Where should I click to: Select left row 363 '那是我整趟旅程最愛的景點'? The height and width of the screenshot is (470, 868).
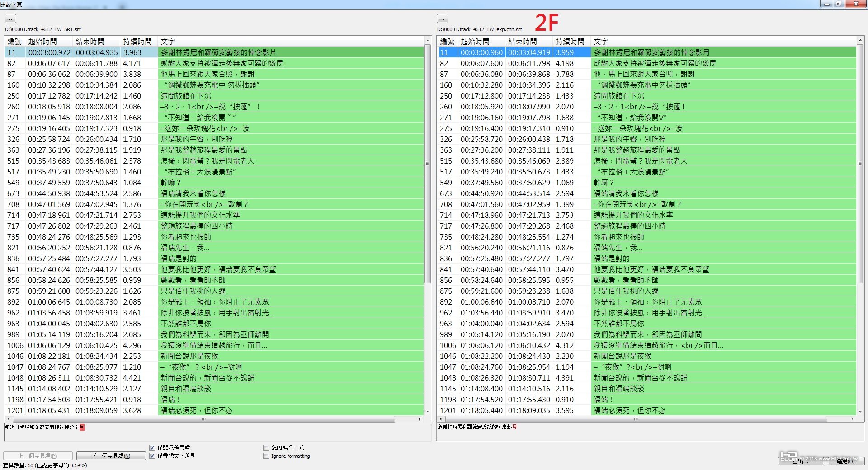pyautogui.click(x=214, y=150)
